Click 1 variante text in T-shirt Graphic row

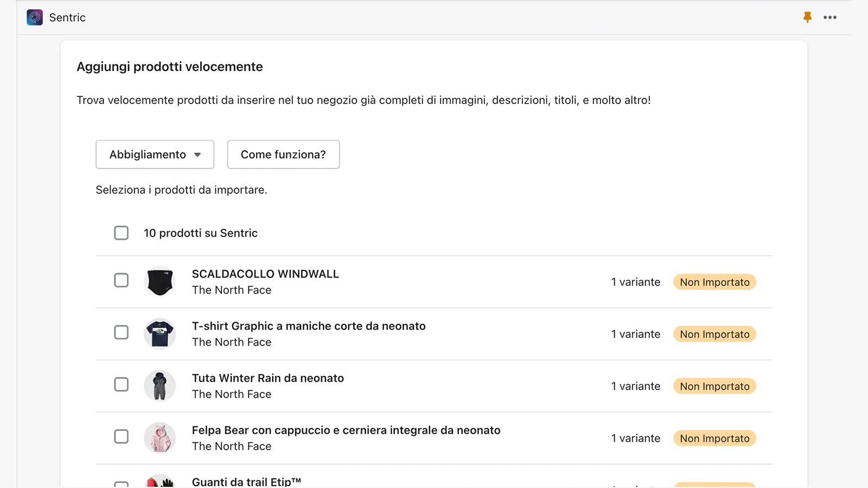pos(636,334)
